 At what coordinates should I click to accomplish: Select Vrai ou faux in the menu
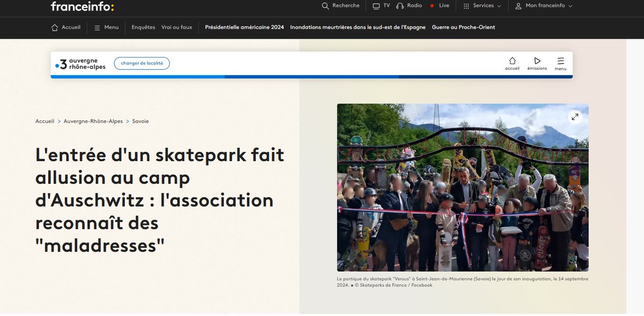[x=177, y=26]
